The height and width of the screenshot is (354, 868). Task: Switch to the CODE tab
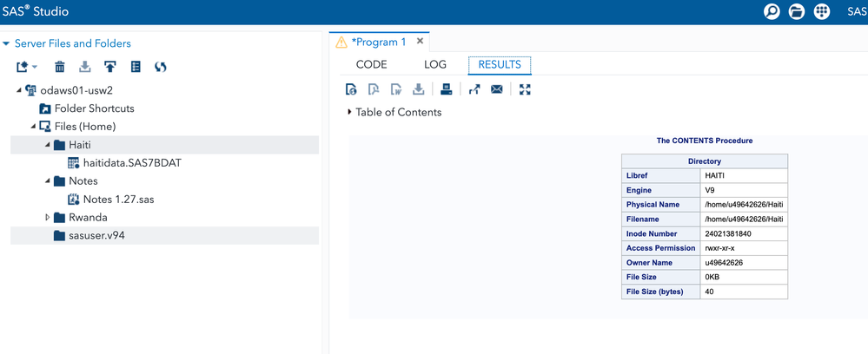pos(371,65)
